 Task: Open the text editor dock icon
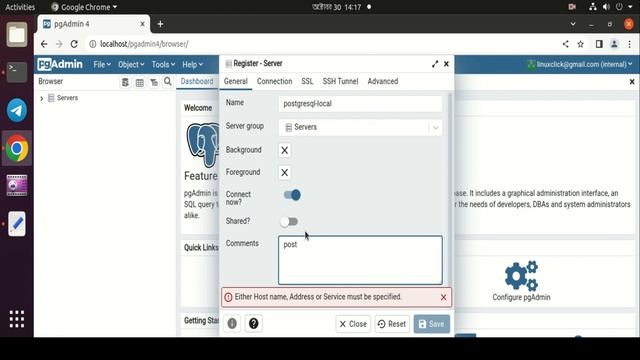17,224
